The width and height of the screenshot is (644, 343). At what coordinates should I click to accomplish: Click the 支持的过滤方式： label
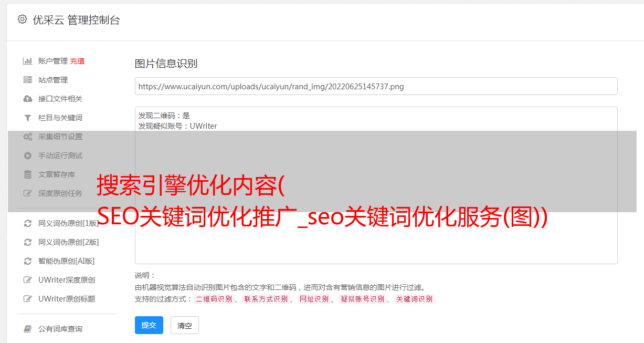pos(164,299)
